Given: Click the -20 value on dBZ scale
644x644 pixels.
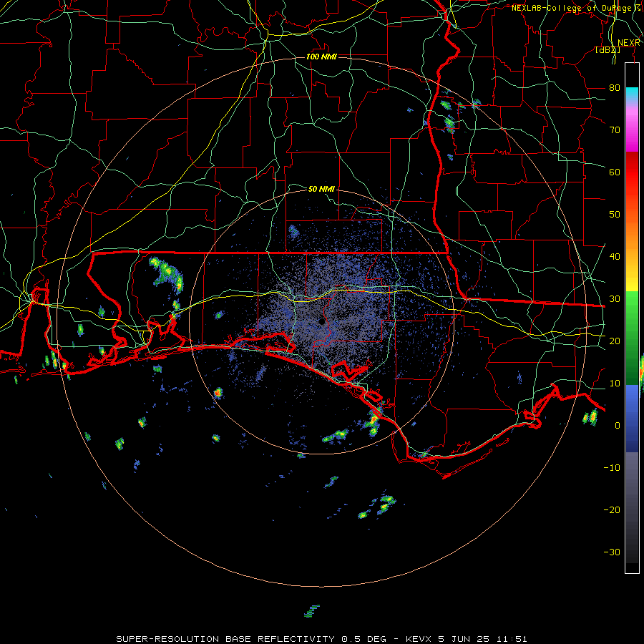Looking at the screenshot, I should 612,509.
